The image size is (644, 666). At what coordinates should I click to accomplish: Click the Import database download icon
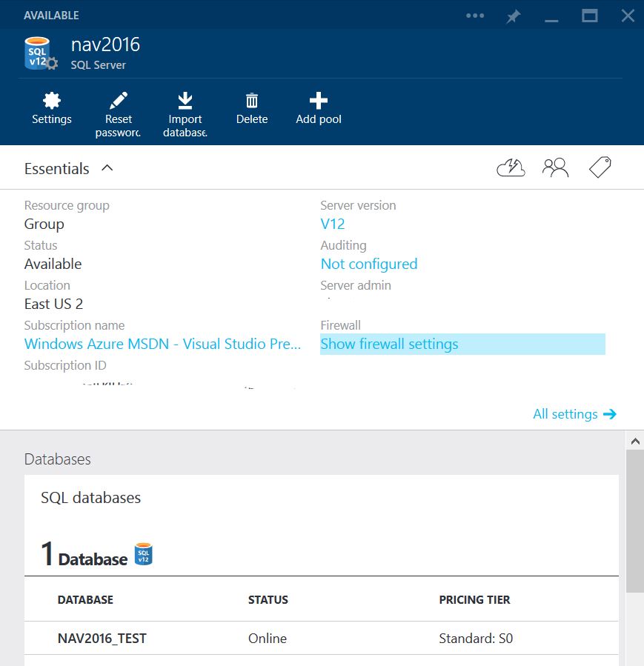point(185,101)
